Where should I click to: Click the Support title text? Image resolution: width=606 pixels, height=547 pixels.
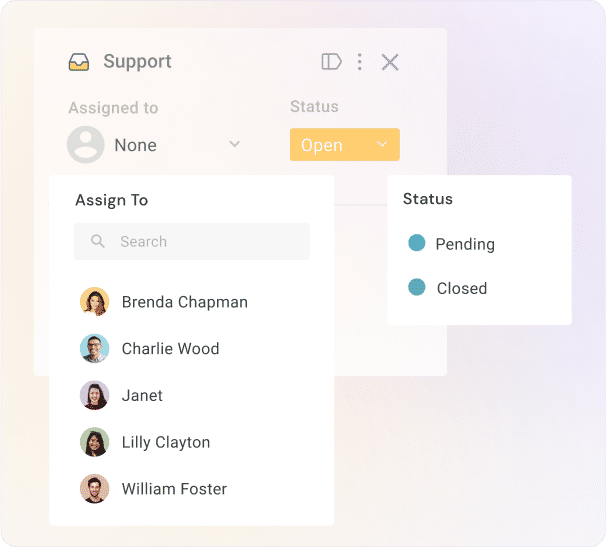(137, 62)
